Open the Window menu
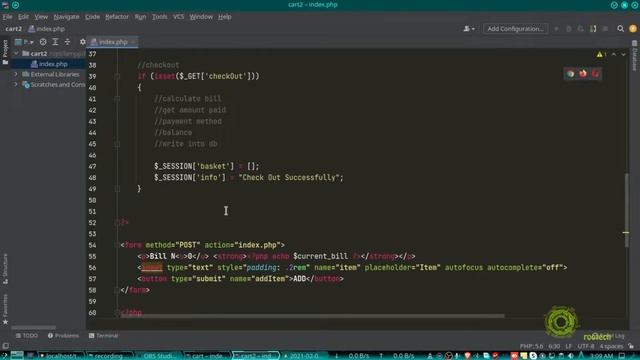 (x=201, y=17)
